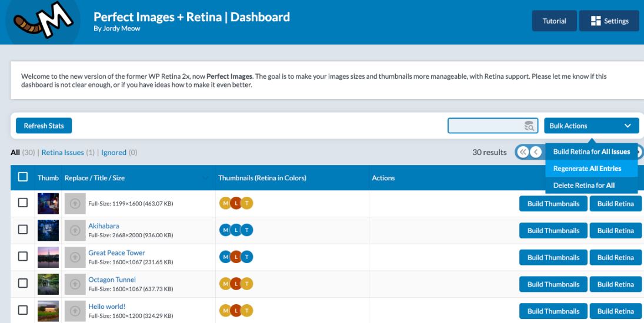
Task: Tick checkbox for the untitled 1199×1600 row
Action: pyautogui.click(x=23, y=203)
